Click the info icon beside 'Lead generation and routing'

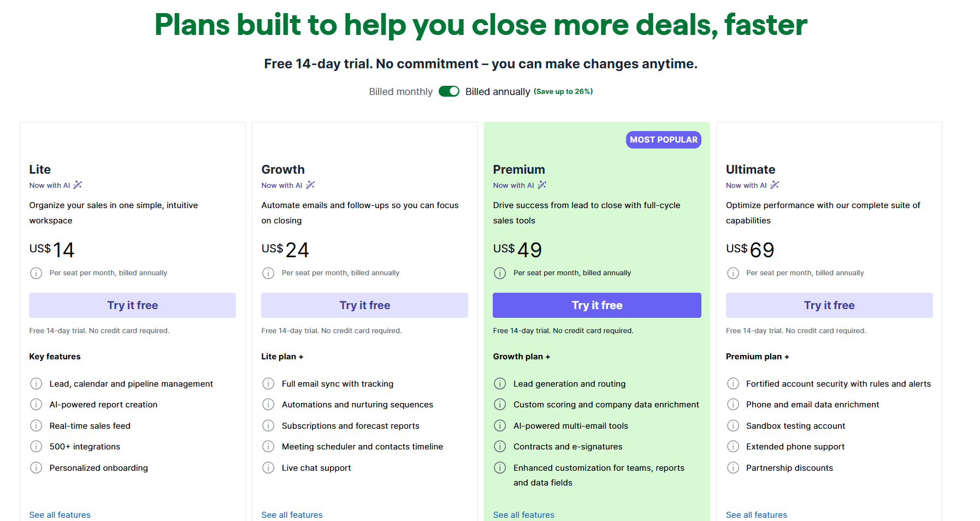(500, 383)
